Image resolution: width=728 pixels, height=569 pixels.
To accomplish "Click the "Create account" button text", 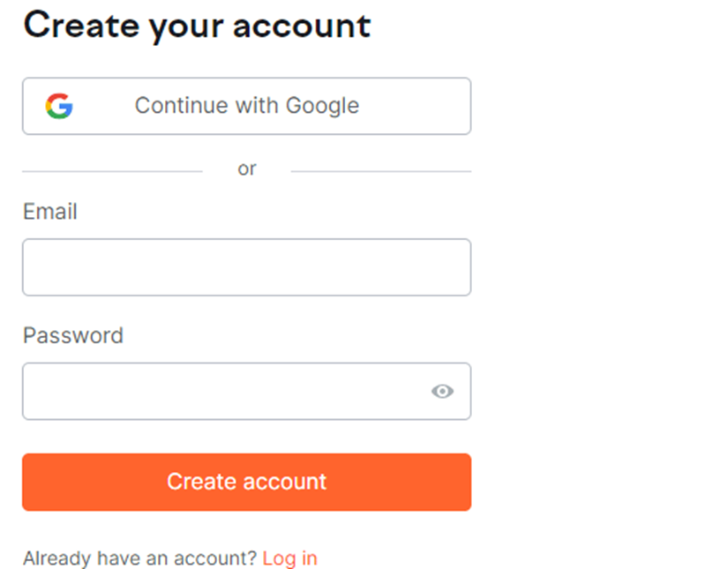I will pos(246,482).
